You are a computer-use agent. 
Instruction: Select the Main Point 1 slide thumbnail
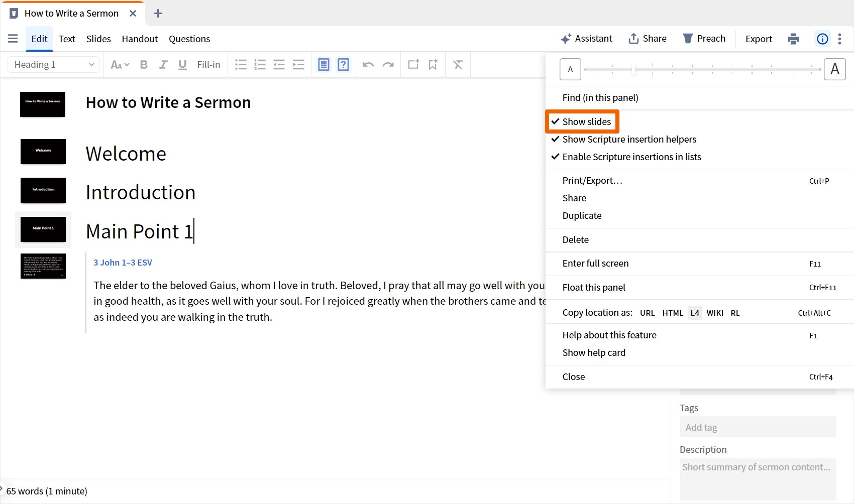pyautogui.click(x=43, y=229)
